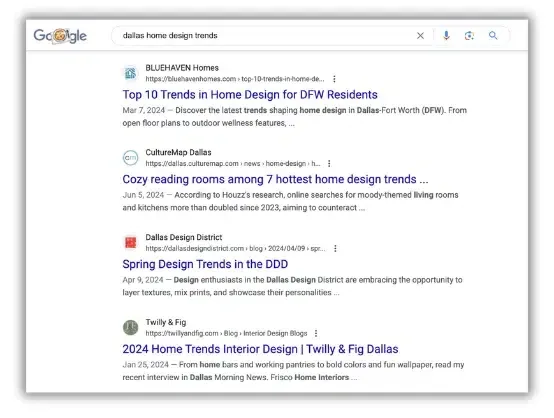Click CultureMap Dallas favicon icon
554x418 pixels.
(x=130, y=158)
